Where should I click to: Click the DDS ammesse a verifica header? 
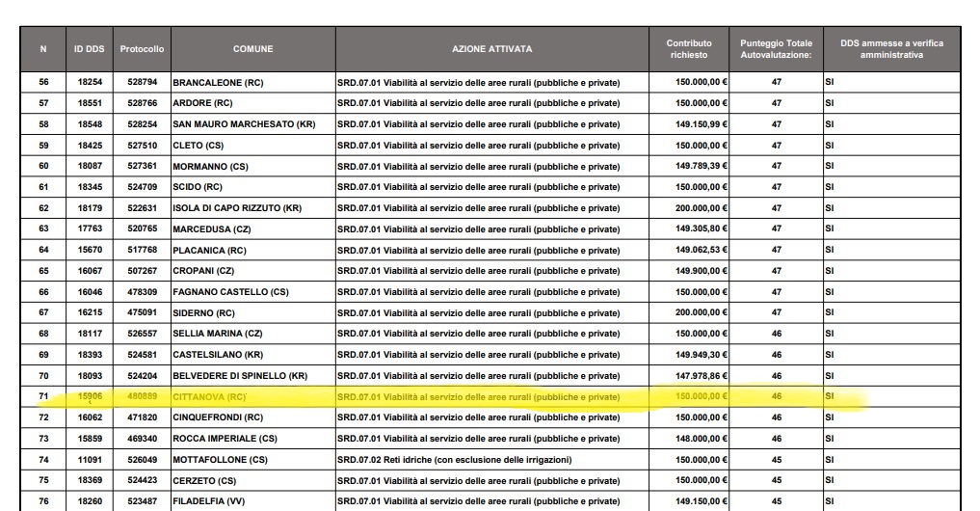point(891,49)
